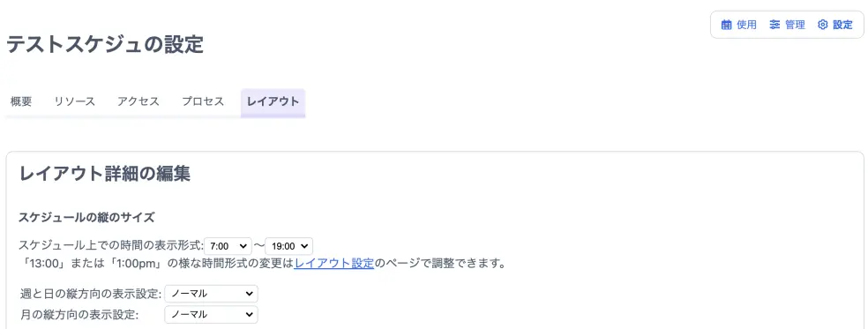Click the calendar icon beside 使用
This screenshot has width=868, height=329.
point(726,25)
